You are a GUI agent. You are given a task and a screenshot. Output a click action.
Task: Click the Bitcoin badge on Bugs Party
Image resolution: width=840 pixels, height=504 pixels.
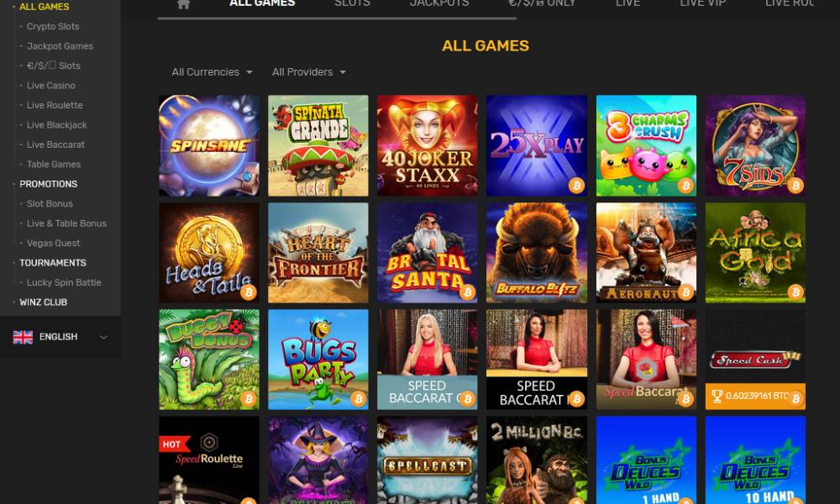[x=358, y=399]
